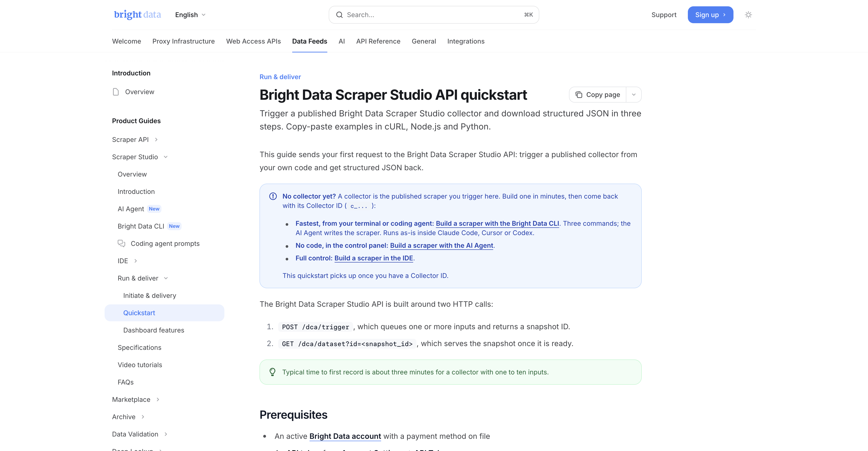The image size is (868, 451).
Task: Click the copy icon in Copy page button
Action: pyautogui.click(x=579, y=95)
